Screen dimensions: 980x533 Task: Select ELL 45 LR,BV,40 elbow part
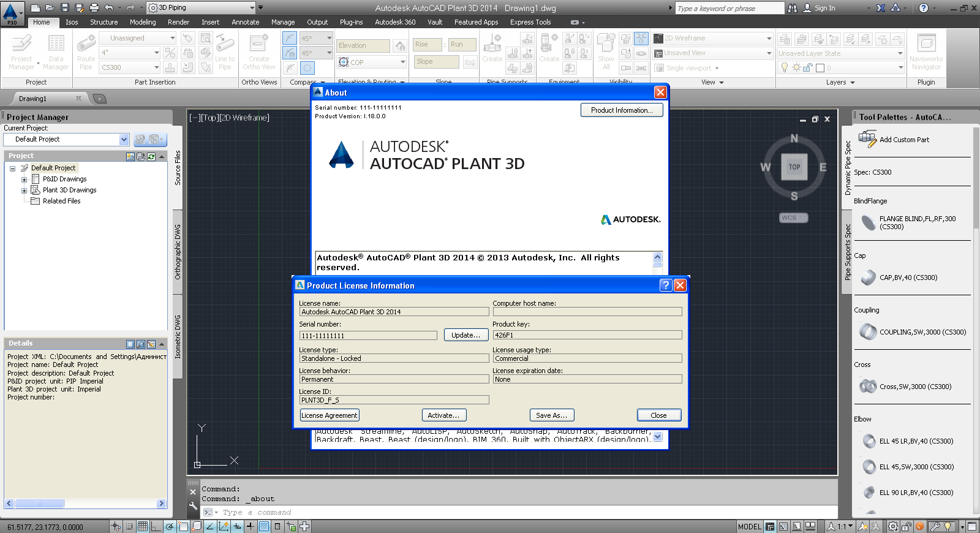click(x=908, y=441)
